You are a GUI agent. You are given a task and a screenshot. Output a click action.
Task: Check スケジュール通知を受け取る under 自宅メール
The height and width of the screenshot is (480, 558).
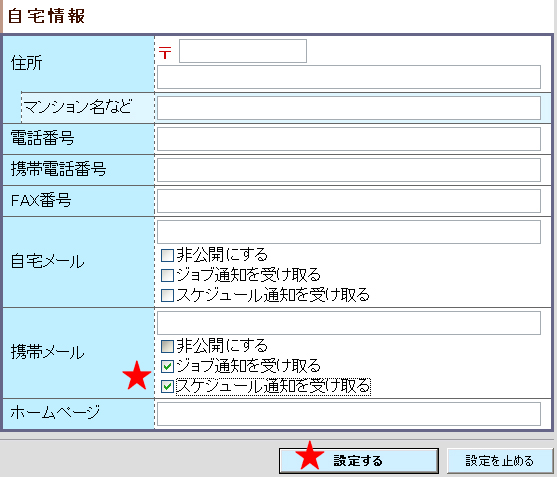tap(167, 295)
